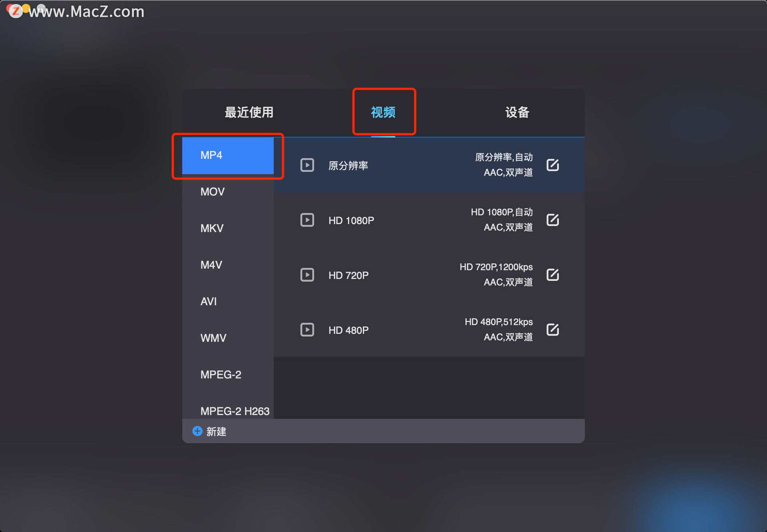Open the 视频 tab
This screenshot has width=767, height=532.
click(383, 112)
